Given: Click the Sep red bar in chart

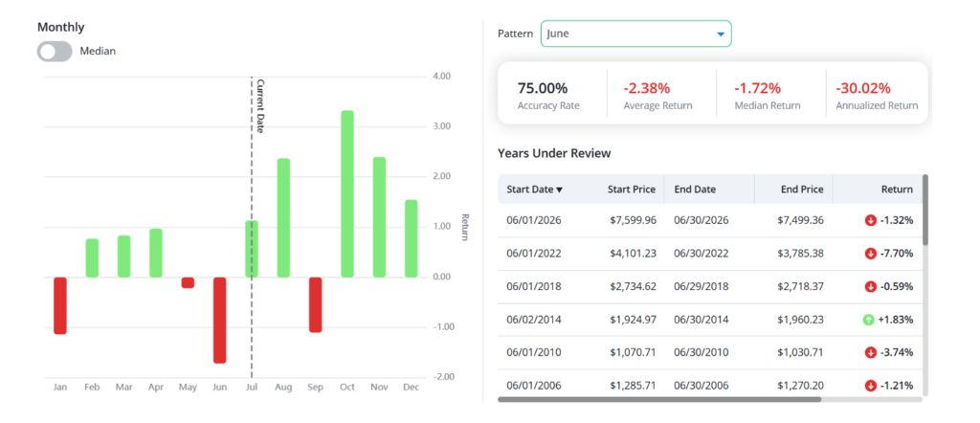Looking at the screenshot, I should point(315,305).
